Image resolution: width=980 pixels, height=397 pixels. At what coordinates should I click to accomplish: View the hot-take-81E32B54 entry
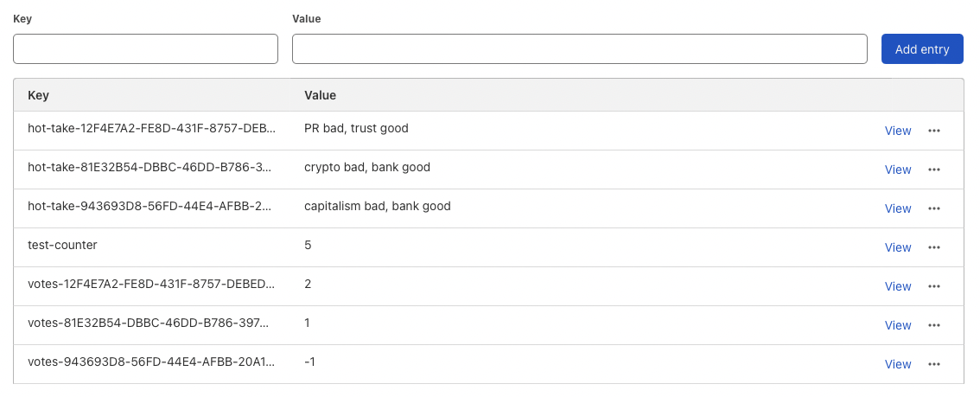[897, 170]
